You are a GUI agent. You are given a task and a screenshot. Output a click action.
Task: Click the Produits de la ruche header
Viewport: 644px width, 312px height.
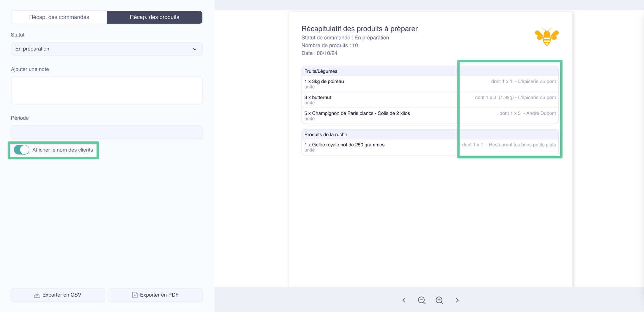326,135
